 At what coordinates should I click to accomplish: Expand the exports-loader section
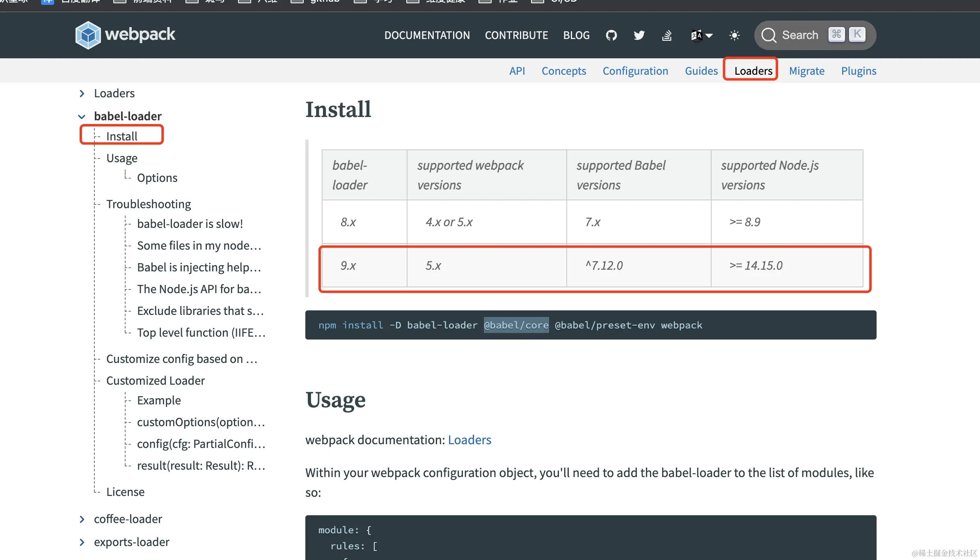[82, 542]
